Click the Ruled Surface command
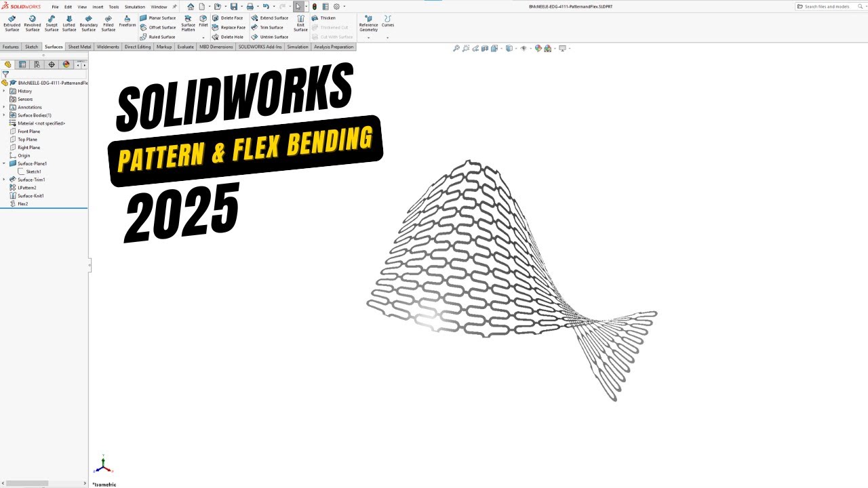Viewport: 868px width, 488px height. coord(157,37)
